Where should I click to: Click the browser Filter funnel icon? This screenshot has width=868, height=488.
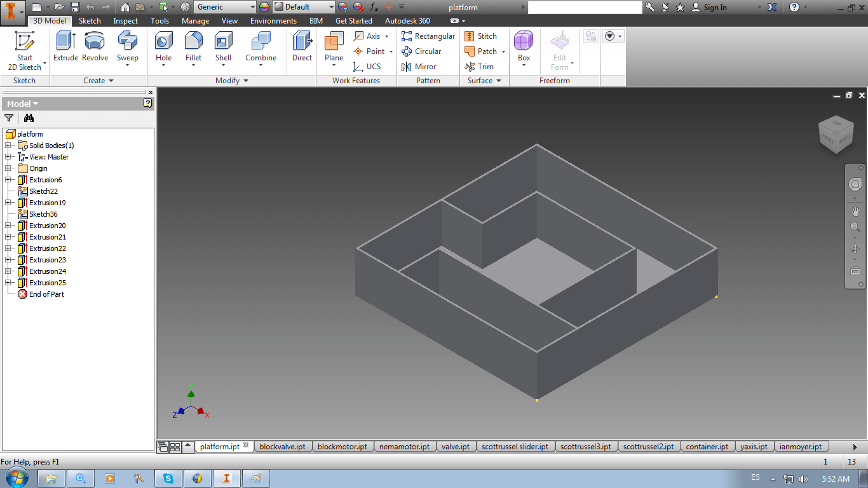point(9,118)
